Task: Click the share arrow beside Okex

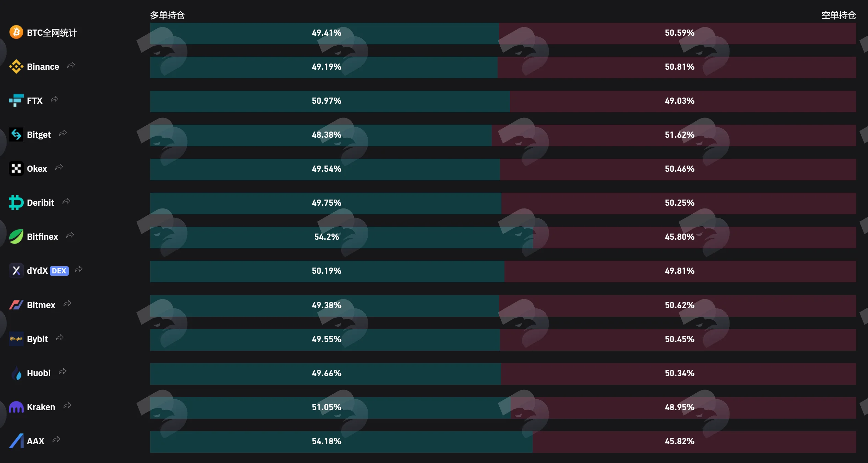Action: 59,167
